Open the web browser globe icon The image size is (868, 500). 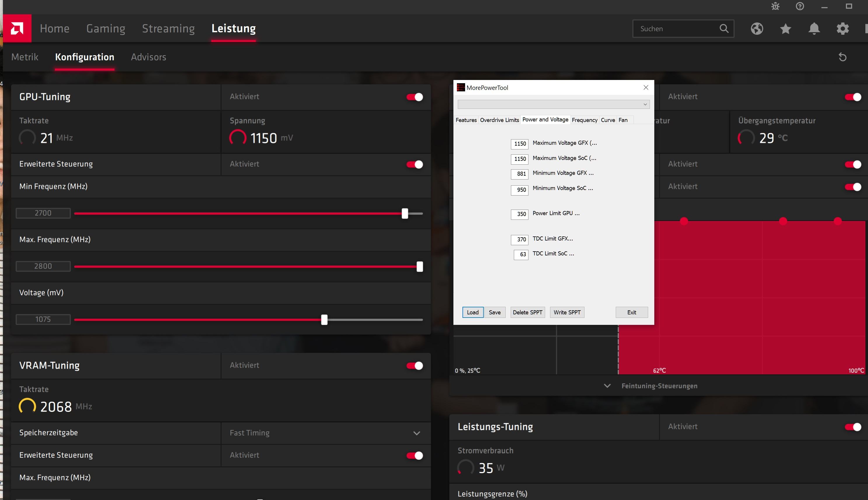point(757,29)
